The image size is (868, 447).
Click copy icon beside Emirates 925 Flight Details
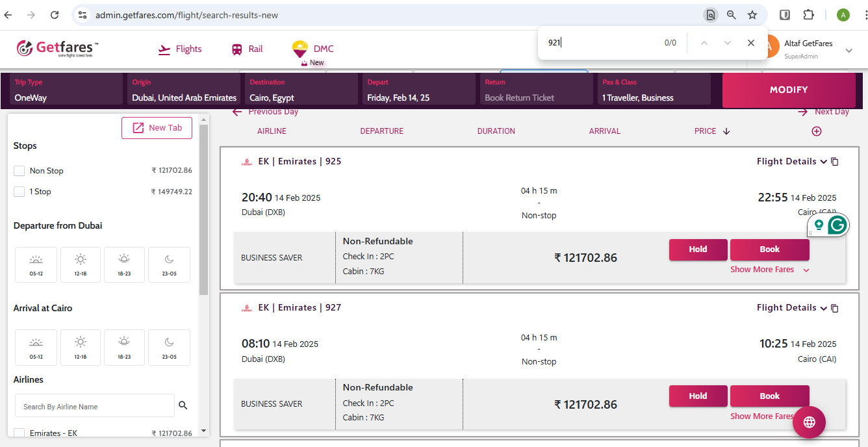[x=835, y=162]
